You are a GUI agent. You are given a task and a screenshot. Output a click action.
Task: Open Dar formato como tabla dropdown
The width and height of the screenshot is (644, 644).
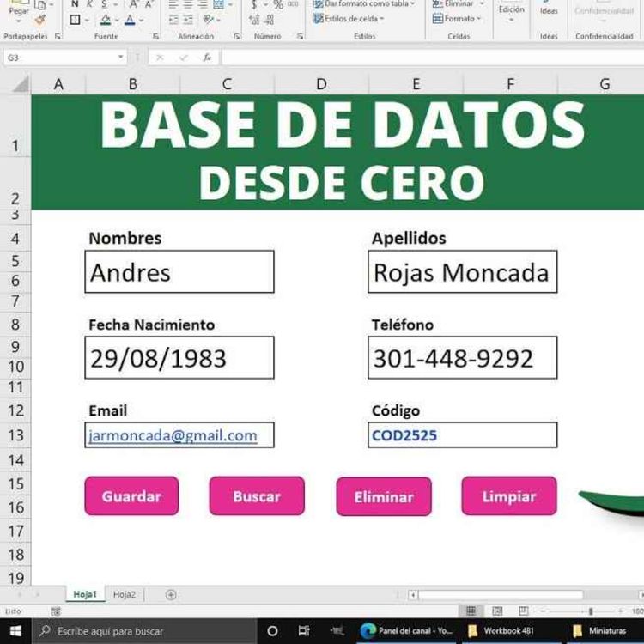pyautogui.click(x=364, y=4)
